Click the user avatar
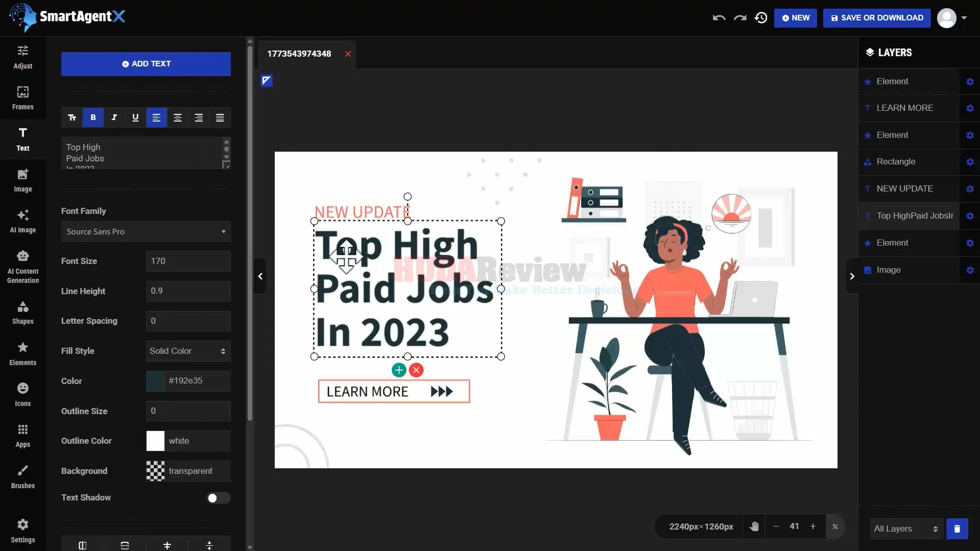Screen dimensions: 980x551 coord(946,18)
